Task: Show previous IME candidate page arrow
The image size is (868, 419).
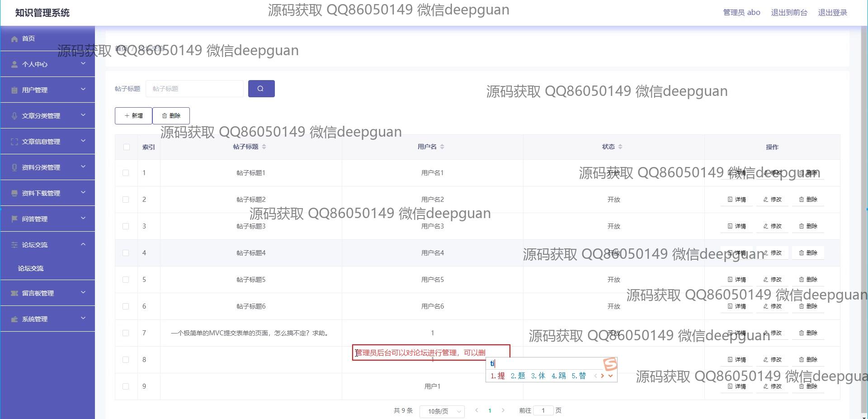Action: coord(595,376)
